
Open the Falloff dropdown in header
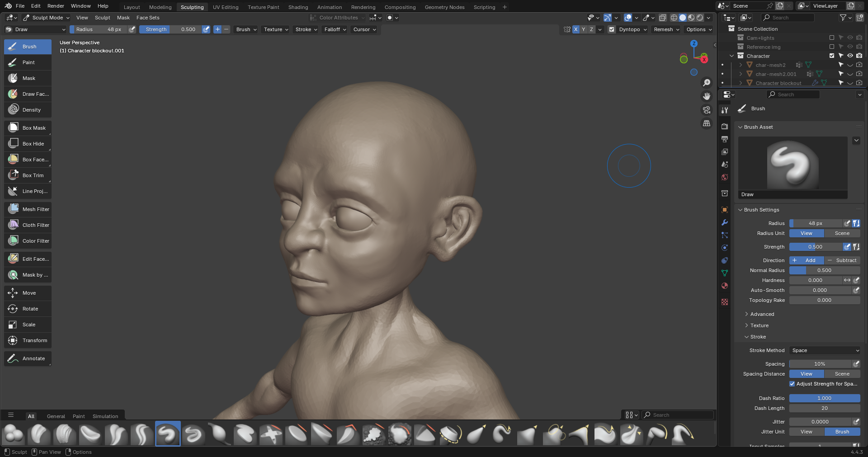(x=335, y=29)
